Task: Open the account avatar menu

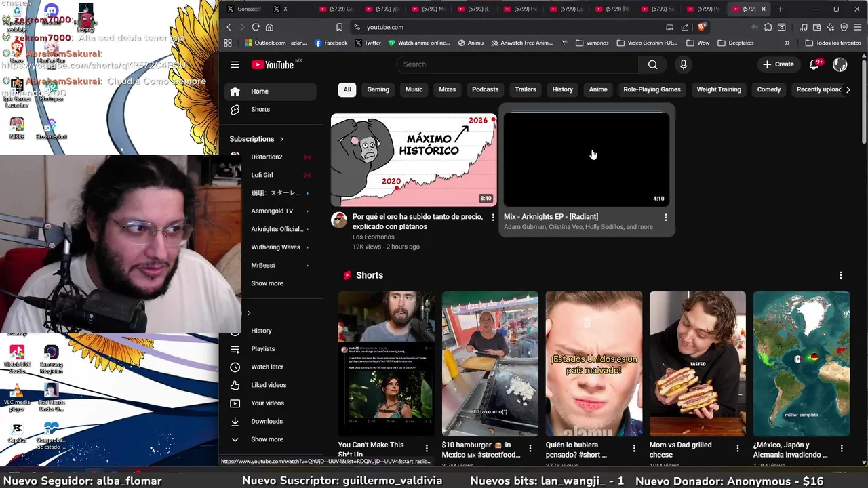Action: 840,64
